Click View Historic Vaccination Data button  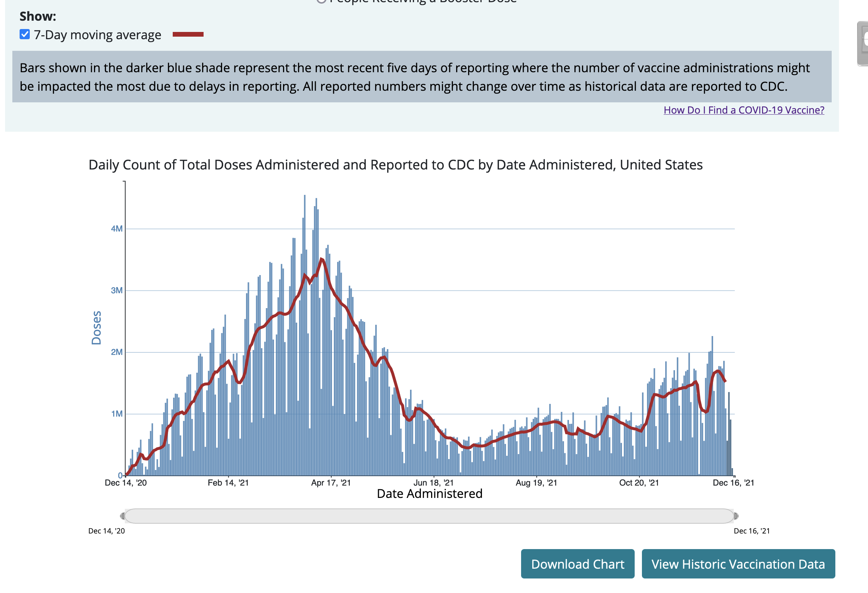pos(738,564)
